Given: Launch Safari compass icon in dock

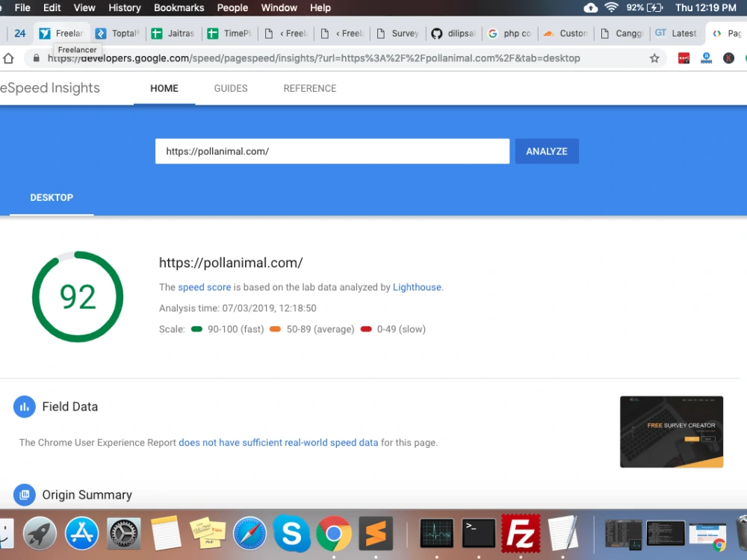Looking at the screenshot, I should click(249, 533).
